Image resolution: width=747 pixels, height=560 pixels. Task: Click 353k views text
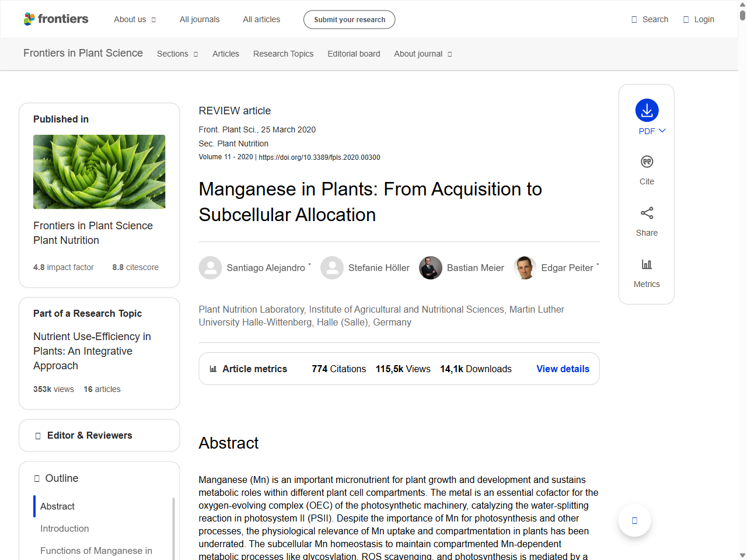coord(54,389)
